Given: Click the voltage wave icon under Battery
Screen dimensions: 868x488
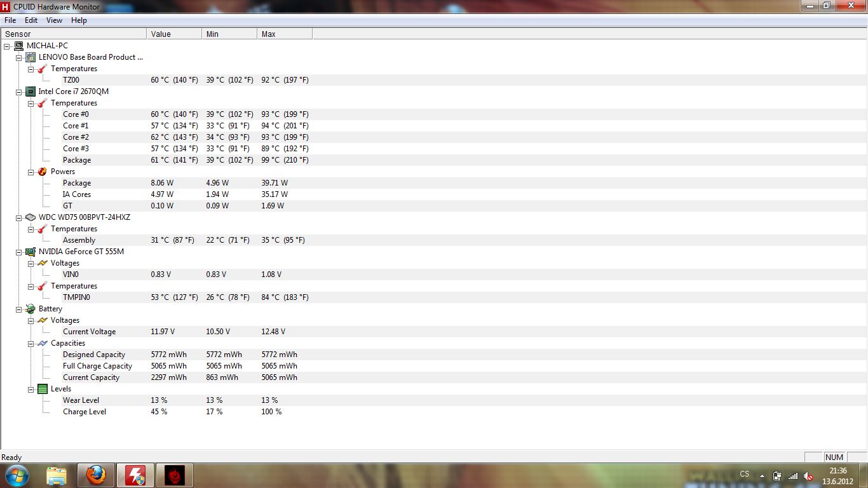Looking at the screenshot, I should pos(43,320).
